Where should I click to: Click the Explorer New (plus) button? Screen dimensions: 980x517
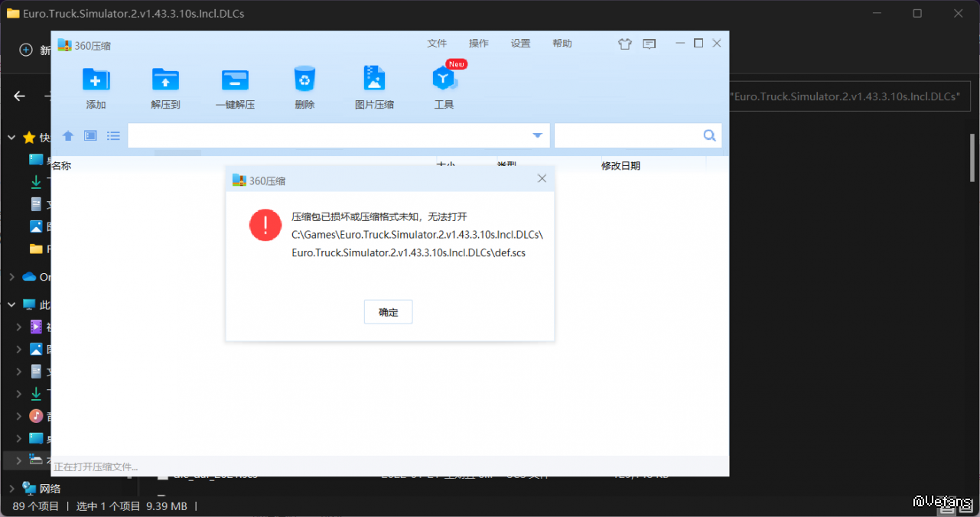[x=26, y=50]
